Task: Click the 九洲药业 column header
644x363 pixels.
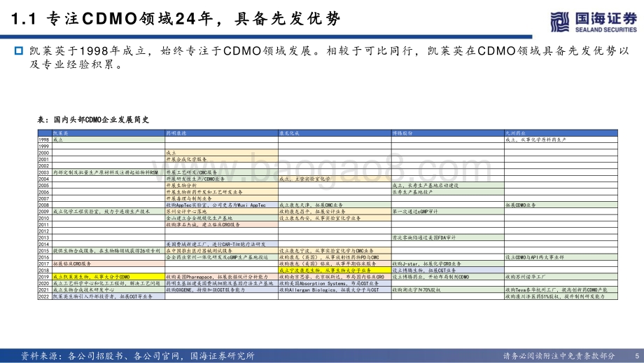Action: [561, 133]
